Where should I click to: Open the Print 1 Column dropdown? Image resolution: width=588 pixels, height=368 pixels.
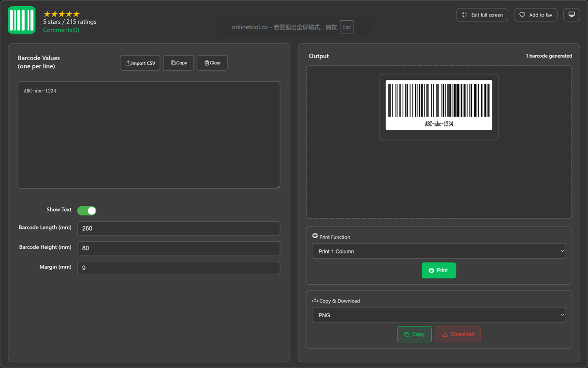[439, 251]
